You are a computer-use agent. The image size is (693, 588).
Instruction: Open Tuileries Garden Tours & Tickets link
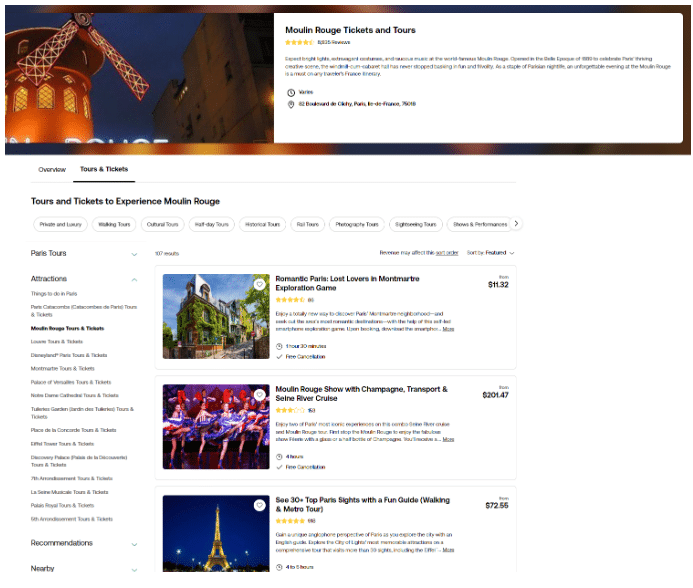tap(82, 413)
